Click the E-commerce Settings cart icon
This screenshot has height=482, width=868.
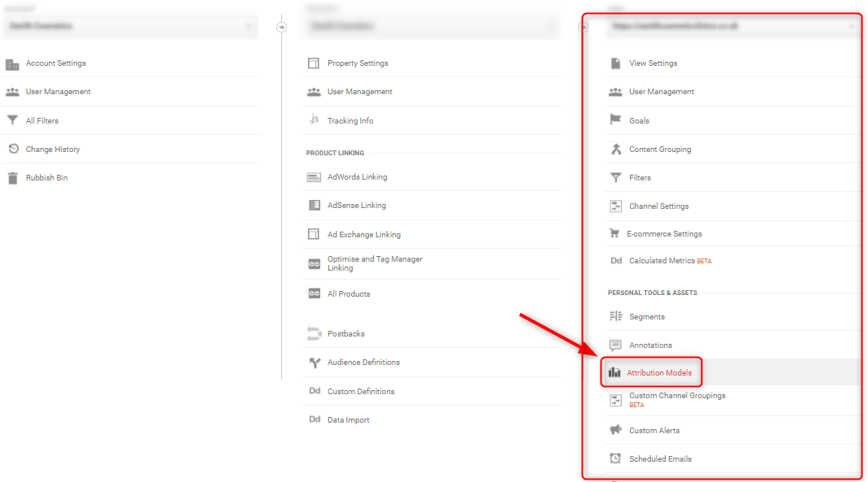614,233
